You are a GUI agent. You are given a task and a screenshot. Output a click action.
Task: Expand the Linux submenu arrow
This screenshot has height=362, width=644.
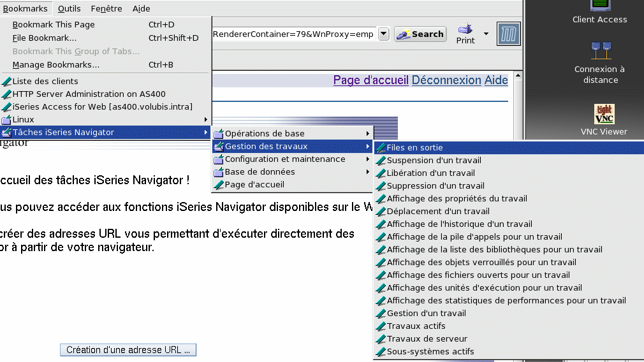pos(205,119)
